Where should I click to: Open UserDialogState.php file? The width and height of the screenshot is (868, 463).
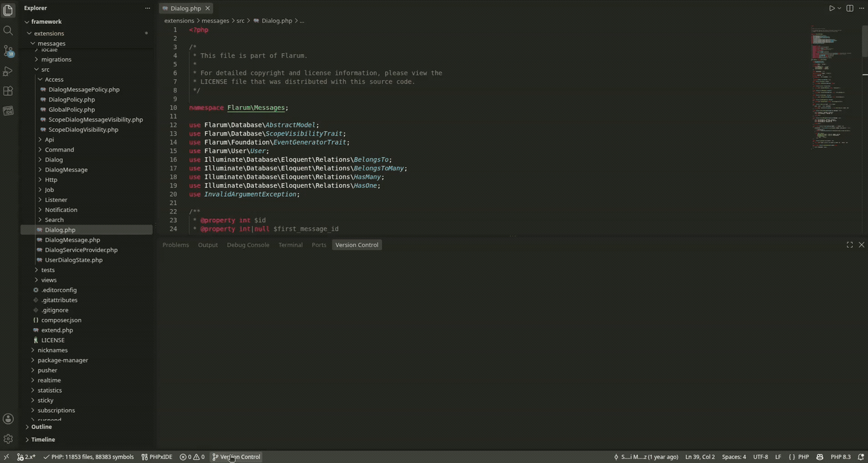pos(86,260)
